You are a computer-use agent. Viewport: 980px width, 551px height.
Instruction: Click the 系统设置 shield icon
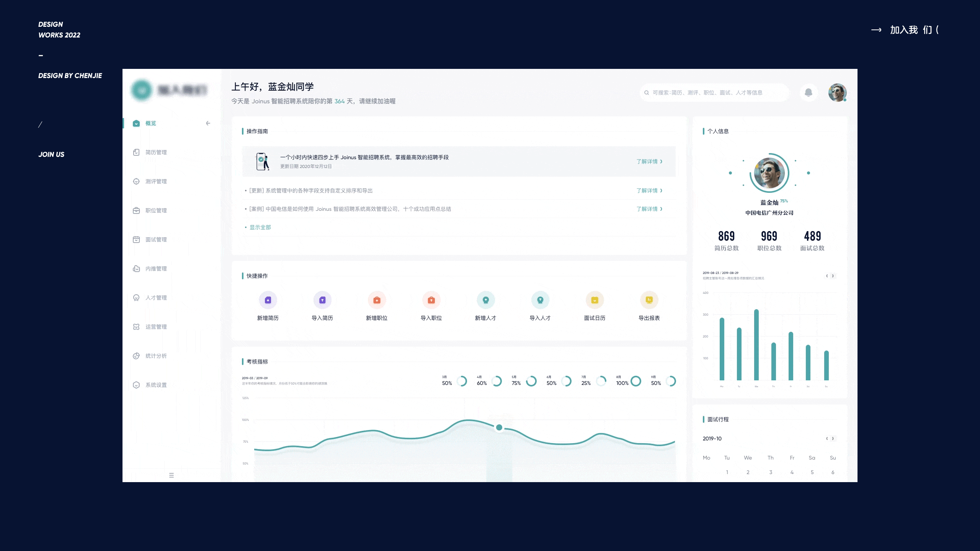[136, 385]
